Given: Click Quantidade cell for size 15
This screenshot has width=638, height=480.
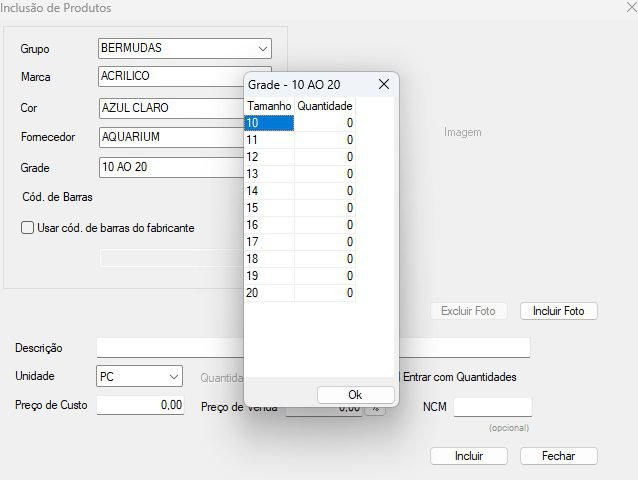Looking at the screenshot, I should tap(325, 208).
